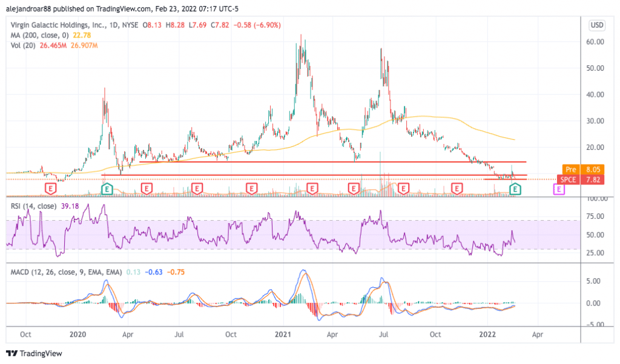The width and height of the screenshot is (620, 364).
Task: Click the 75.00 RSI axis label
Action: coord(595,216)
